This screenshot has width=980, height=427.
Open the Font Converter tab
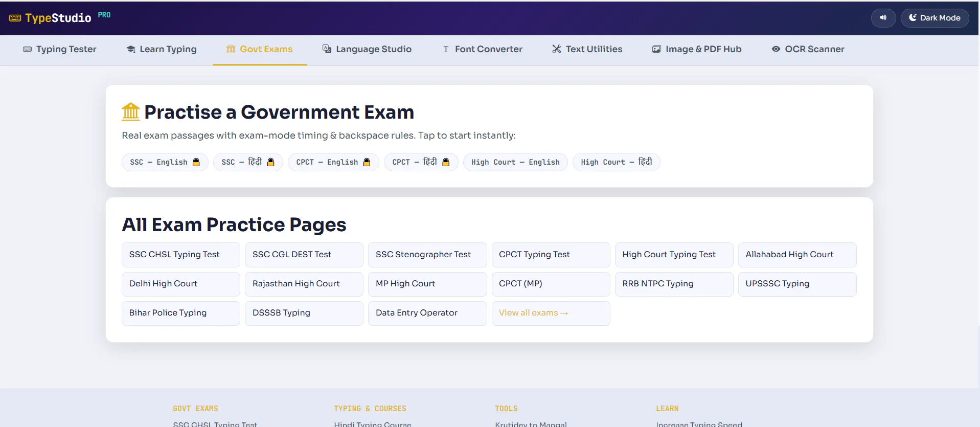point(483,49)
